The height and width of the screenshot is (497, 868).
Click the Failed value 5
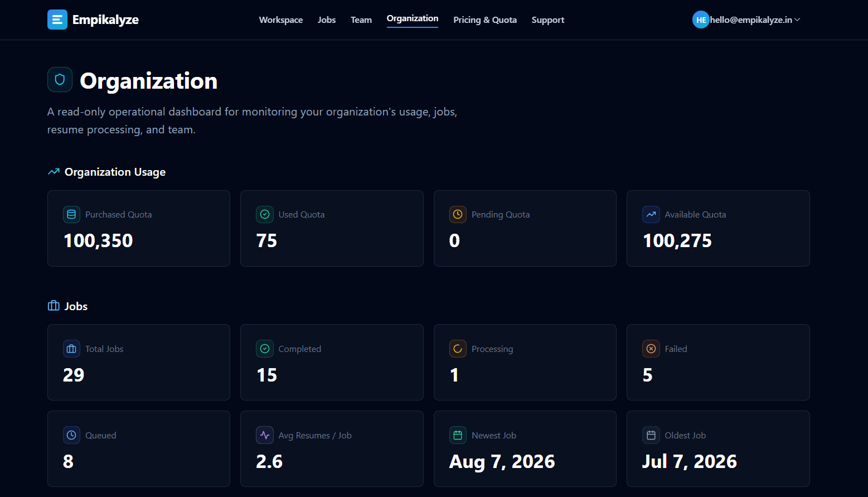[647, 375]
